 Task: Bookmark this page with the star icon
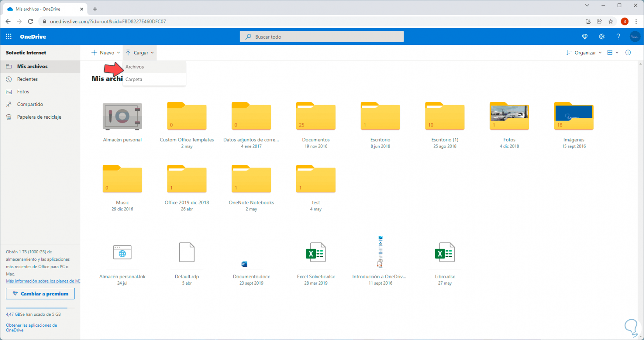[x=611, y=21]
